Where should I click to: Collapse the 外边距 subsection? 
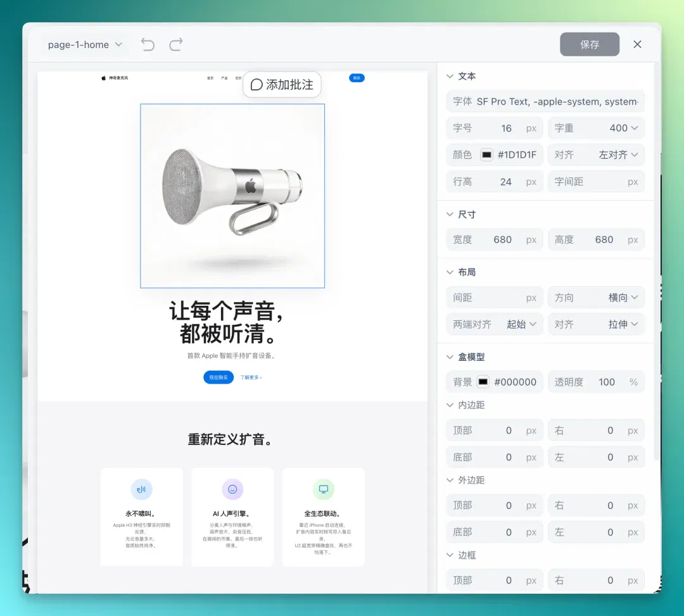pyautogui.click(x=450, y=480)
